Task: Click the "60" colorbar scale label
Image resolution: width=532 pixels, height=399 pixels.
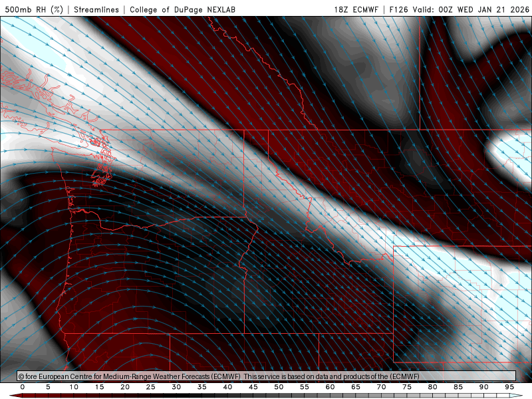Action: pyautogui.click(x=330, y=387)
